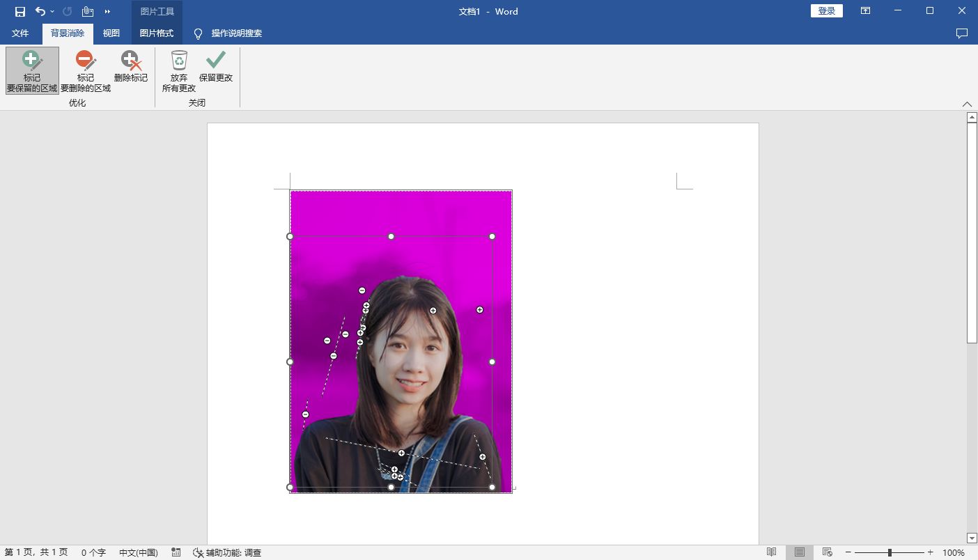
Task: Click word count 0个字
Action: tap(93, 552)
